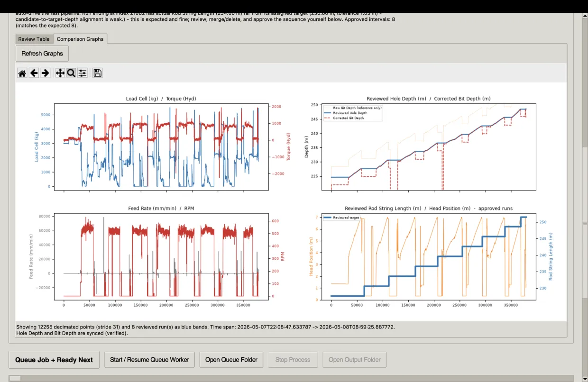
Task: Click the RPM axis label
Action: click(x=283, y=256)
